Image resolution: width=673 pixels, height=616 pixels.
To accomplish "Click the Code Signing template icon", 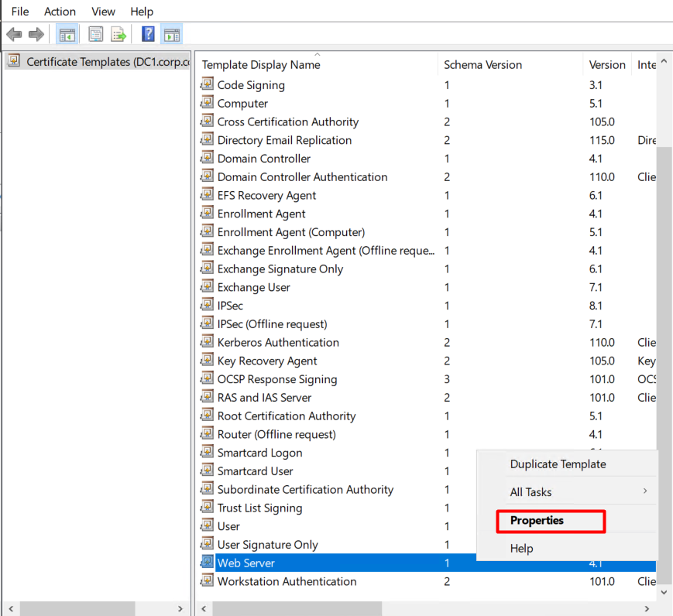I will pos(207,84).
